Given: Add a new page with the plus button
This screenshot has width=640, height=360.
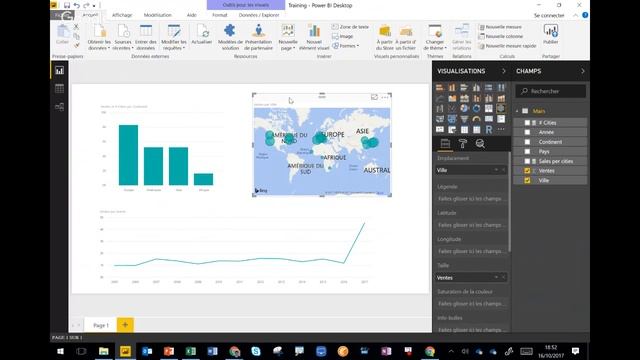Looking at the screenshot, I should click(125, 325).
